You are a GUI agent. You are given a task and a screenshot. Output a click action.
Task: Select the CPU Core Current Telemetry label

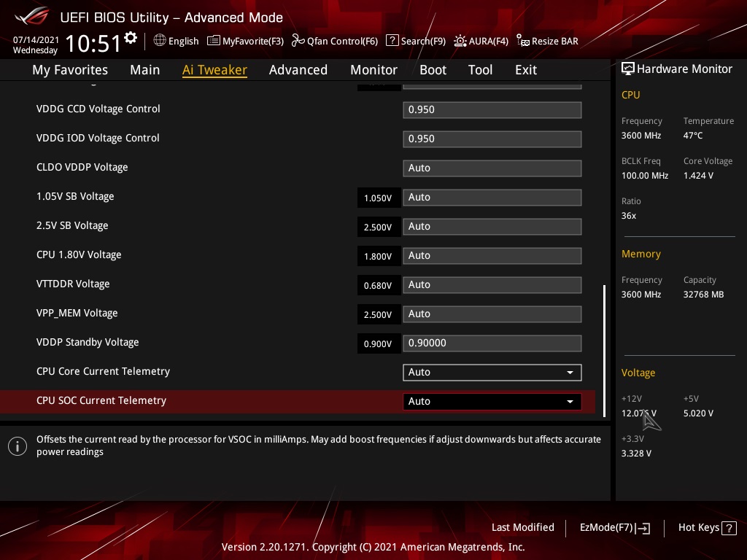click(x=103, y=371)
